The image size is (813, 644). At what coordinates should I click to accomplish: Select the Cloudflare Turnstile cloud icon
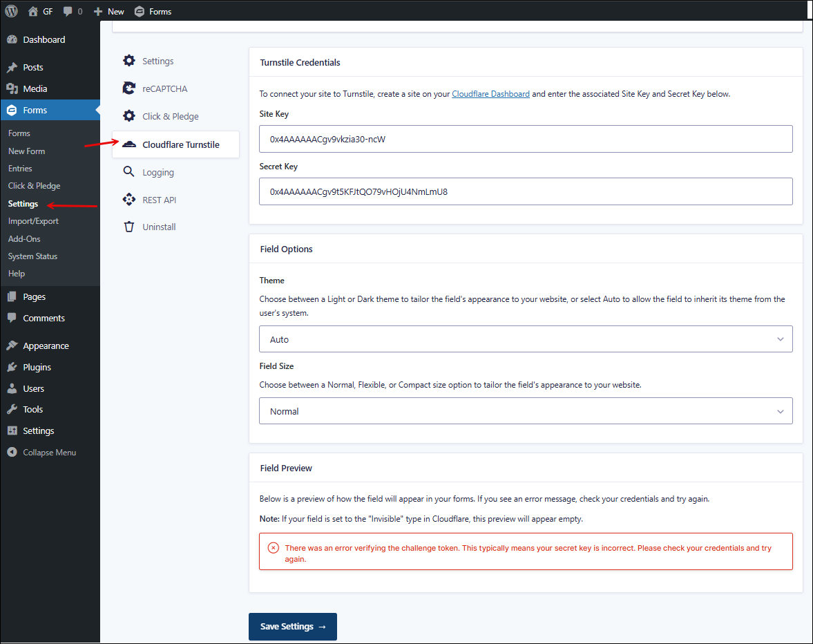(129, 144)
